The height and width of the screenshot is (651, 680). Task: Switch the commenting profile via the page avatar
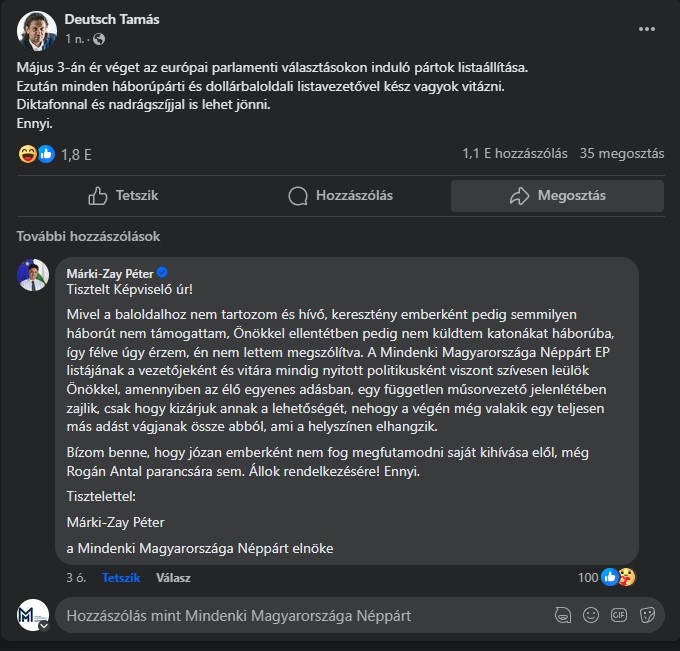[x=33, y=615]
